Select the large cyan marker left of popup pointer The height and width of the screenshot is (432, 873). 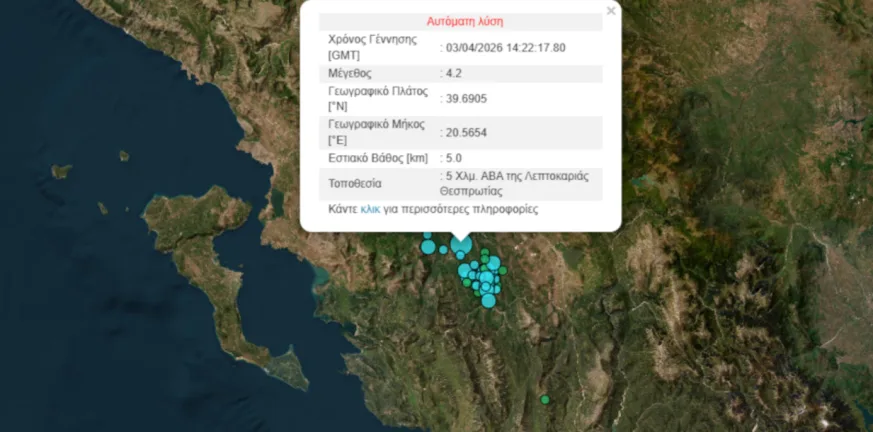click(428, 246)
